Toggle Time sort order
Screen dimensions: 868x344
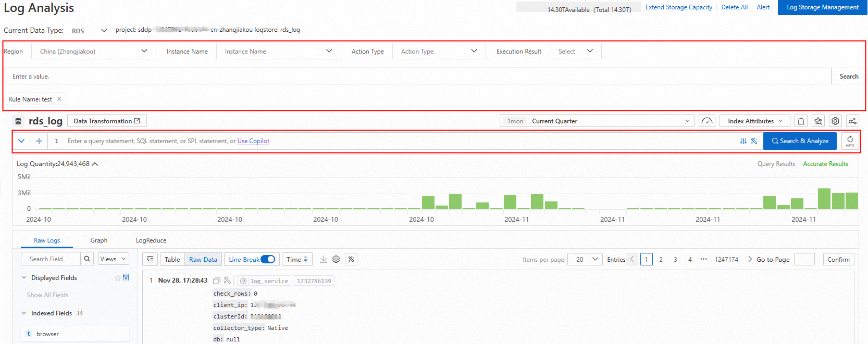coord(297,259)
